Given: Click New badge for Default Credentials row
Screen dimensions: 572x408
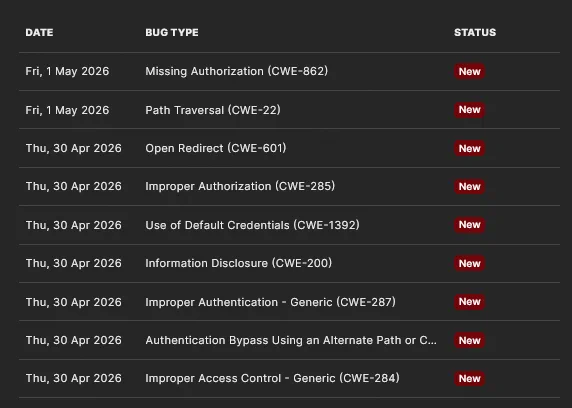Looking at the screenshot, I should point(469,224).
